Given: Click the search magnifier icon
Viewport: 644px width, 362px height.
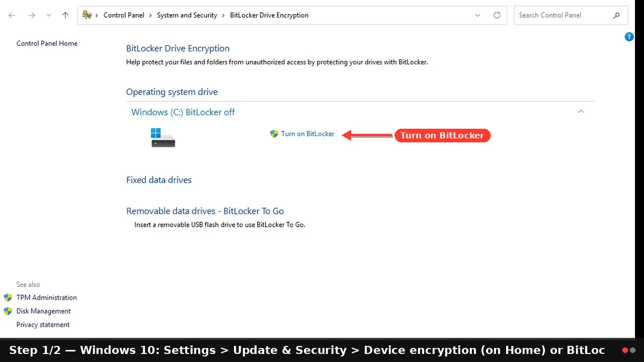Looking at the screenshot, I should pos(616,15).
